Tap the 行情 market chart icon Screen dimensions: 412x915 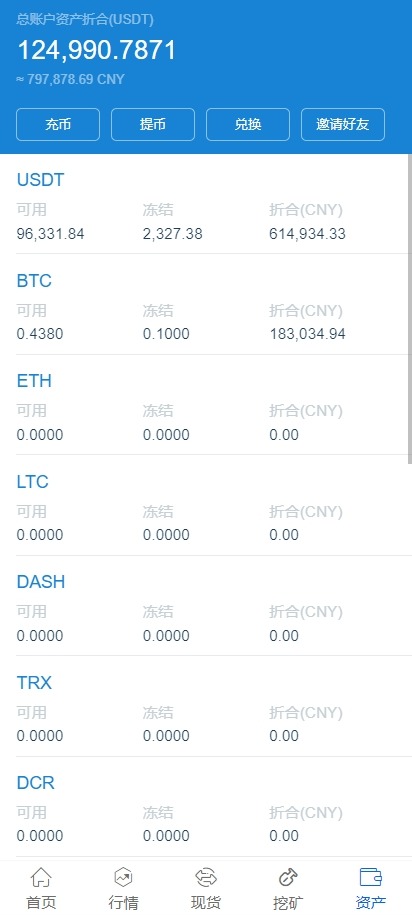123,876
